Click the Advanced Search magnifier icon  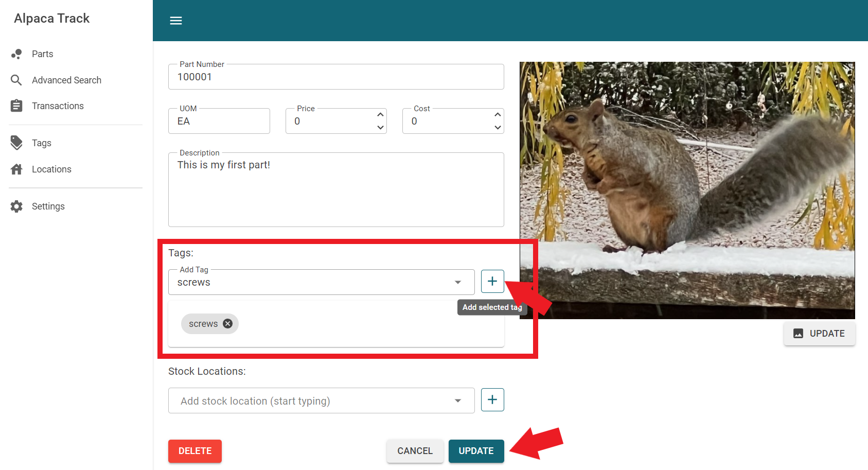(x=16, y=80)
